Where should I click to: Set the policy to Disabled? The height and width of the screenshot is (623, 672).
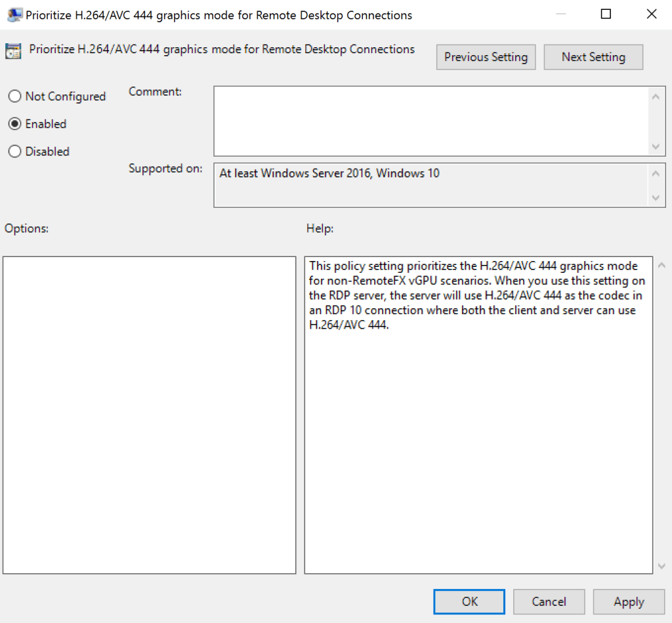[14, 151]
